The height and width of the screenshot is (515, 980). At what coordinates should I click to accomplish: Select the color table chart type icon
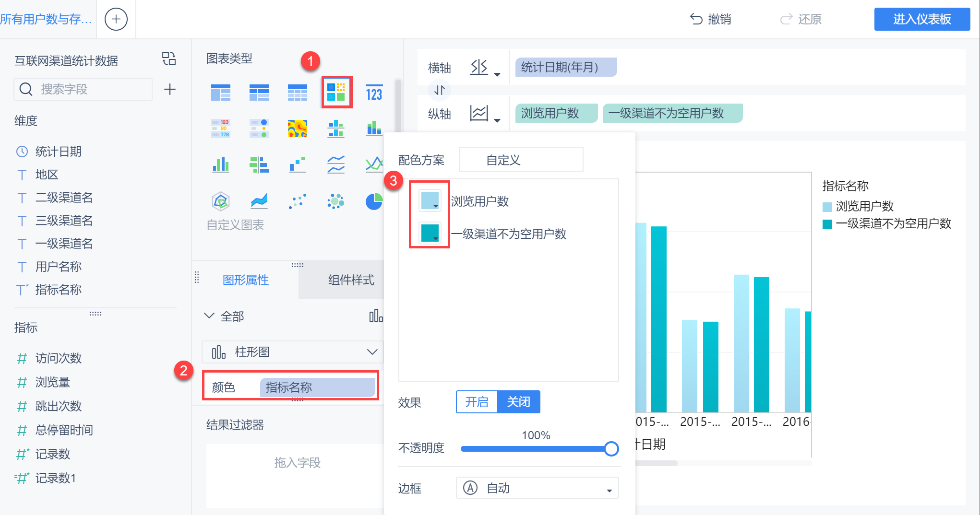pos(336,92)
